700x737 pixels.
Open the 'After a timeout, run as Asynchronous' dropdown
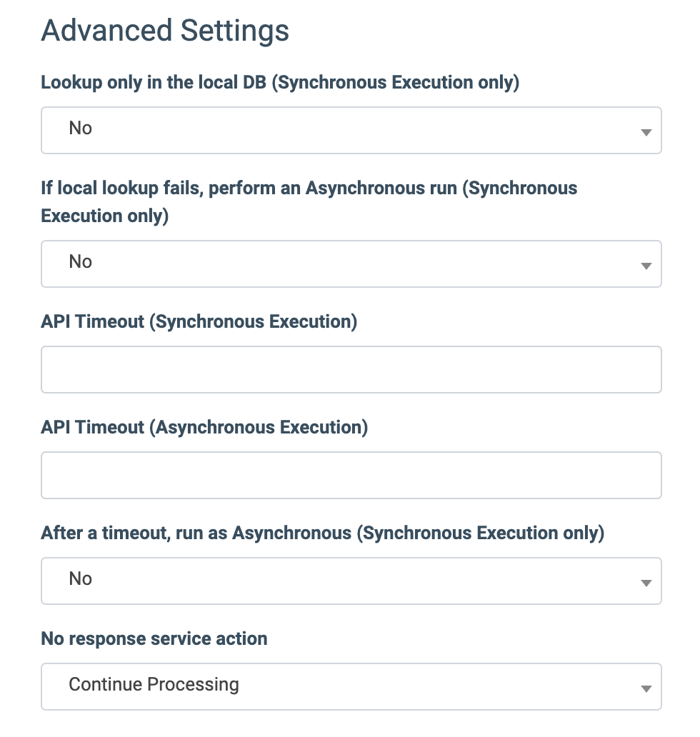click(351, 581)
